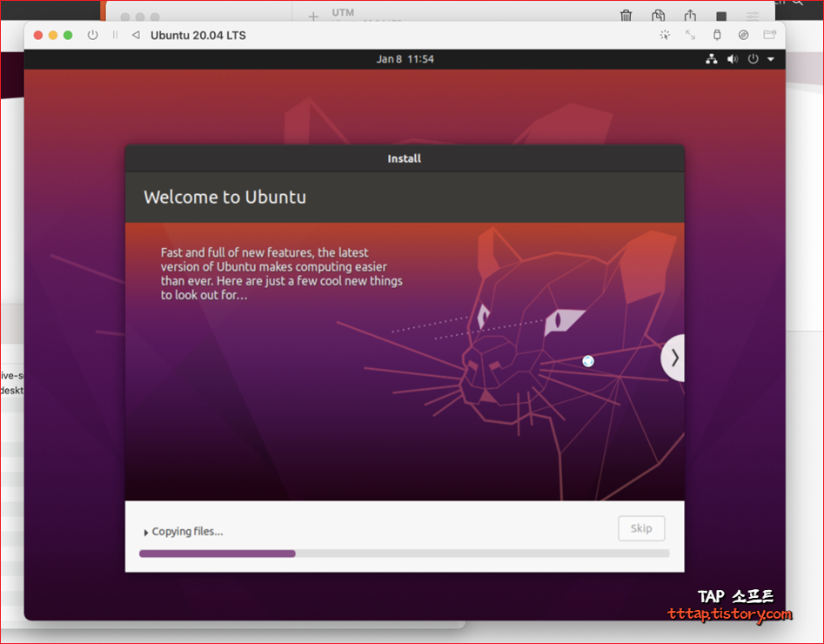Click the installation progress bar
Image resolution: width=824 pixels, height=644 pixels.
click(x=404, y=553)
